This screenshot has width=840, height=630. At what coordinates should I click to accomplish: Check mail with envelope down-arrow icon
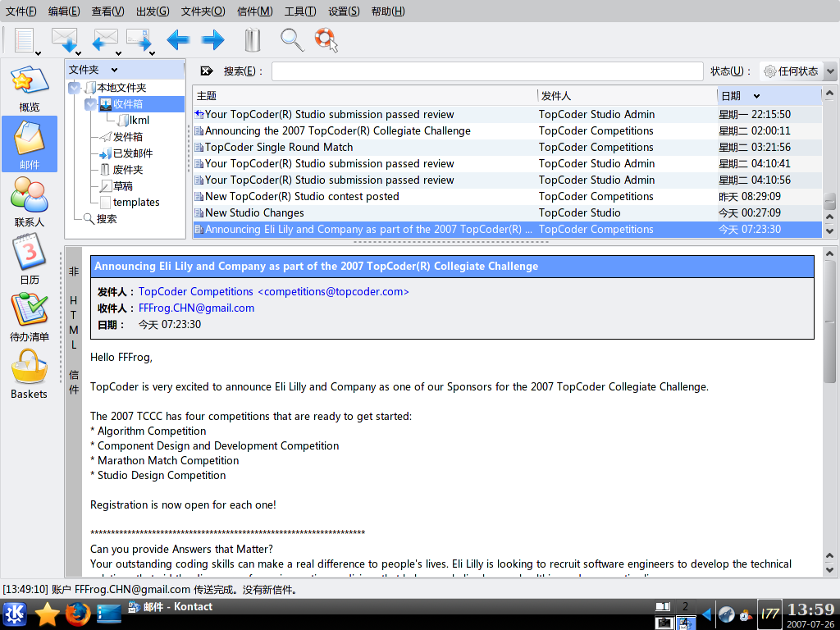[x=64, y=39]
